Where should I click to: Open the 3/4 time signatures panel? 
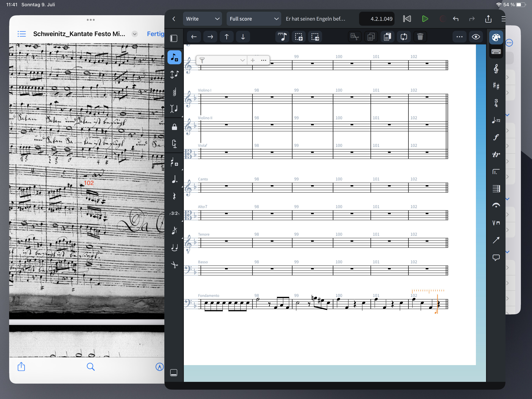pyautogui.click(x=496, y=103)
